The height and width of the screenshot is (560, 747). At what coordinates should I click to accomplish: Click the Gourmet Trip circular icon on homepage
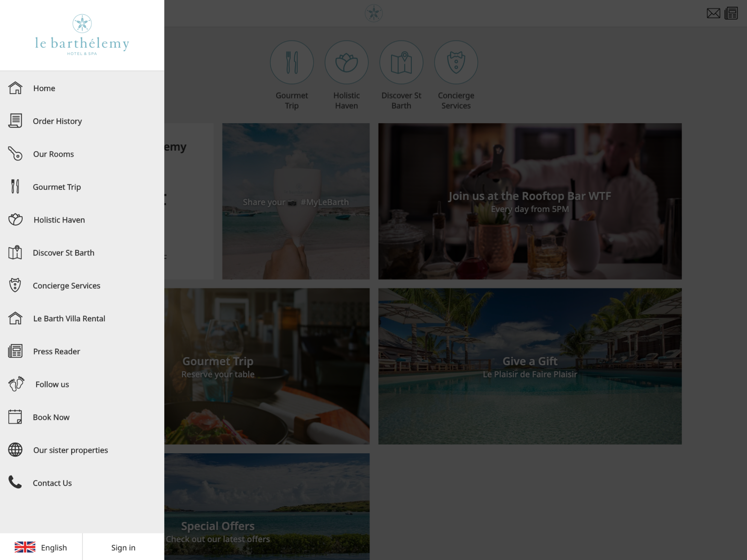pos(292,63)
